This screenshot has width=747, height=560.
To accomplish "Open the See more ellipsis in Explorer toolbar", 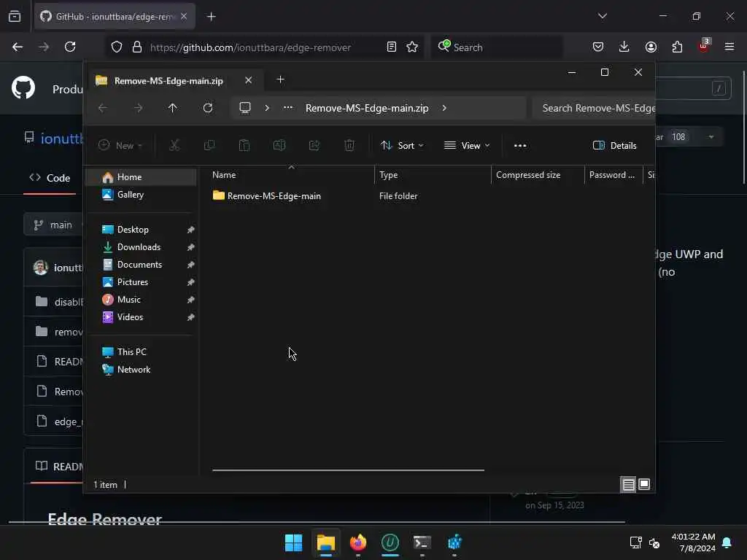I will pyautogui.click(x=520, y=146).
